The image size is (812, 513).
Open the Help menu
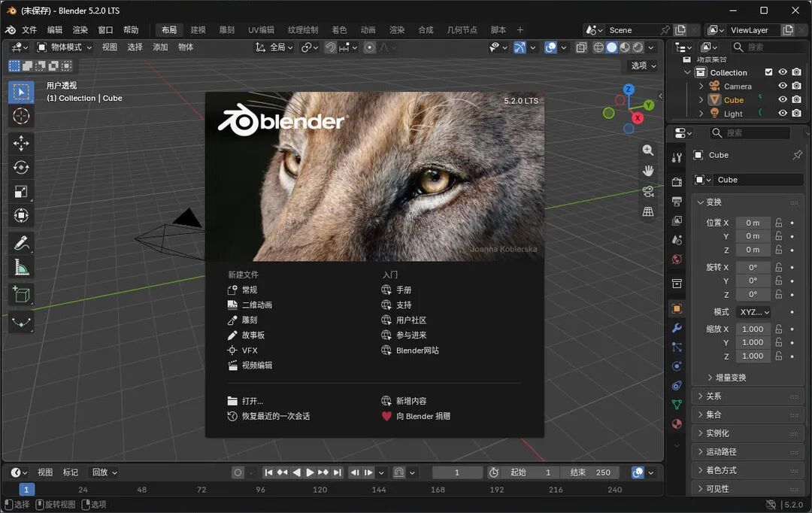pyautogui.click(x=131, y=30)
